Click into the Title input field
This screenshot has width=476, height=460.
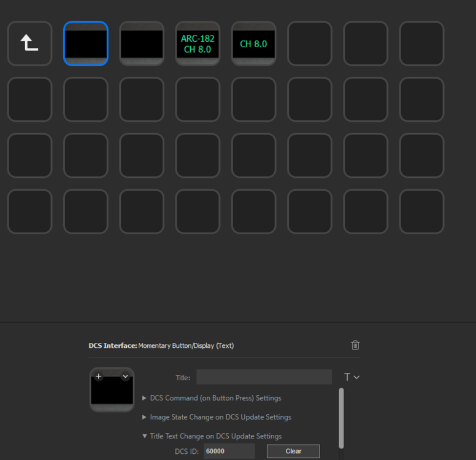coord(264,377)
